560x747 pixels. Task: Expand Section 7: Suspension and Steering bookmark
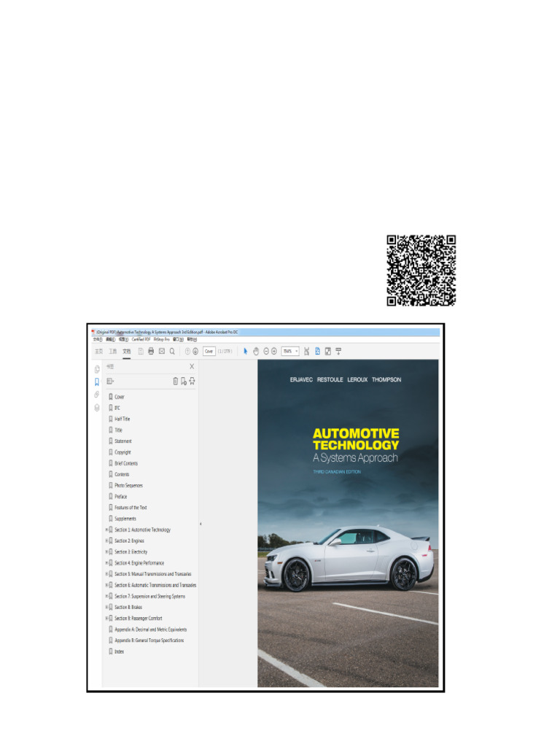click(x=106, y=596)
